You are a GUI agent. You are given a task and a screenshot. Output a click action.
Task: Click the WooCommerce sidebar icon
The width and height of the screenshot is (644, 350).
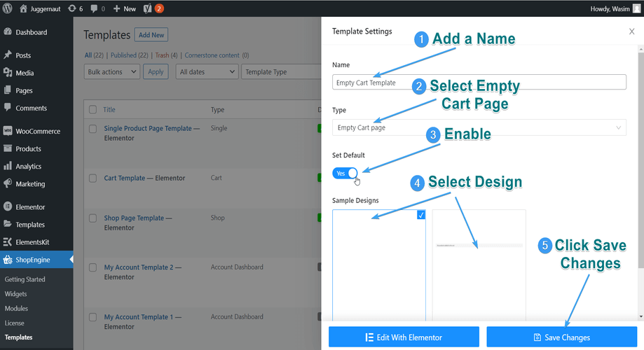8,131
